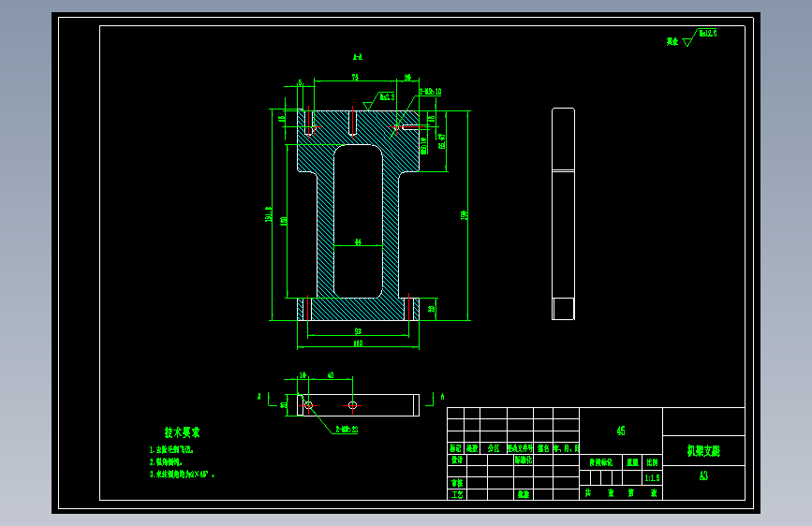Select the scale value 1:1.5
This screenshot has width=812, height=526.
(652, 477)
